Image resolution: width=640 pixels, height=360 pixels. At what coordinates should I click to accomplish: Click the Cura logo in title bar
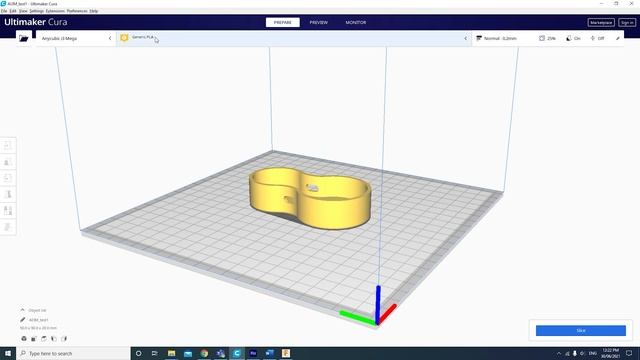(x=3, y=3)
